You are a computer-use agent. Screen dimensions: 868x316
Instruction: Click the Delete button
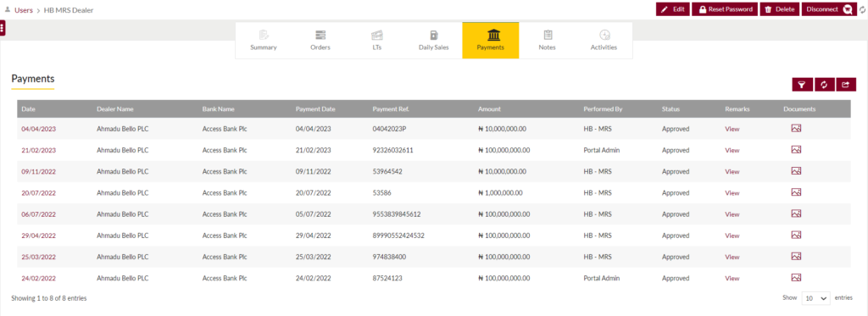780,9
